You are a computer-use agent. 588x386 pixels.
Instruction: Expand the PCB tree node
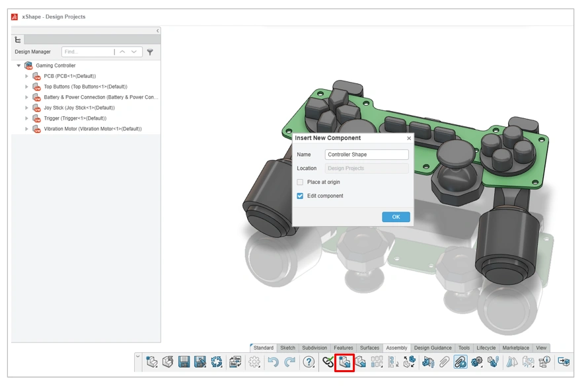point(26,76)
